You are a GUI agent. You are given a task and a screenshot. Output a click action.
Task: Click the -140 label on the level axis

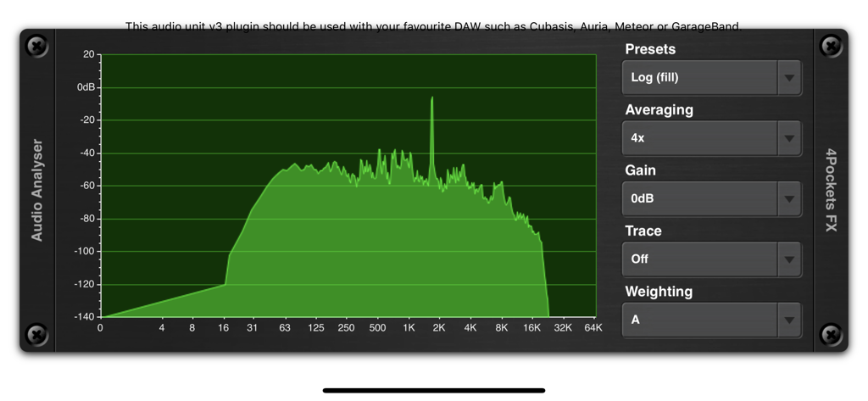tap(85, 317)
